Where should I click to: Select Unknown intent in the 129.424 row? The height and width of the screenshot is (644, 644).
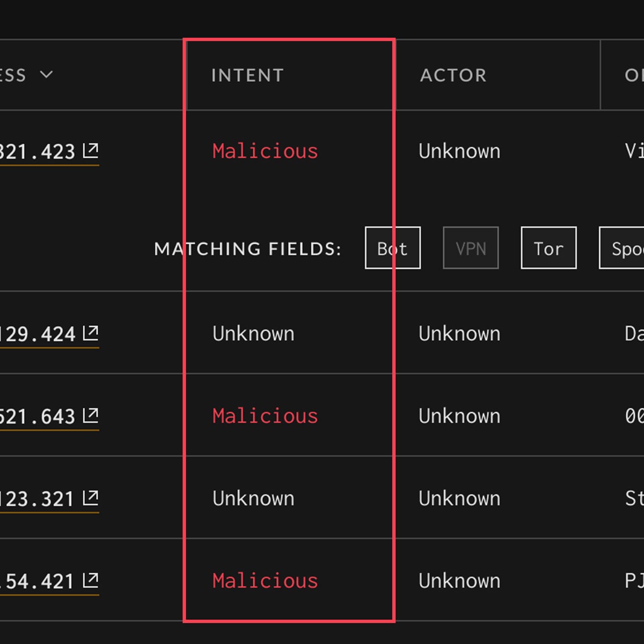click(x=253, y=334)
